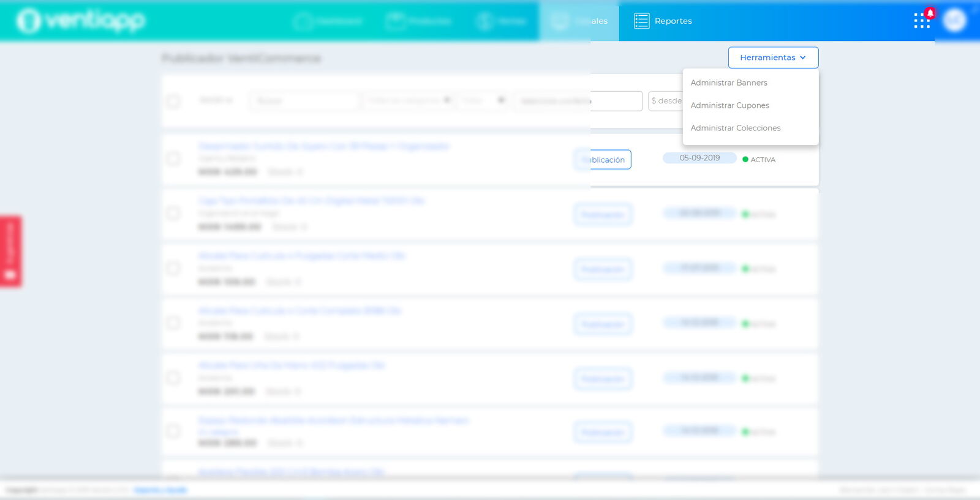This screenshot has width=980, height=500.
Task: Open the user avatar menu
Action: tap(954, 20)
